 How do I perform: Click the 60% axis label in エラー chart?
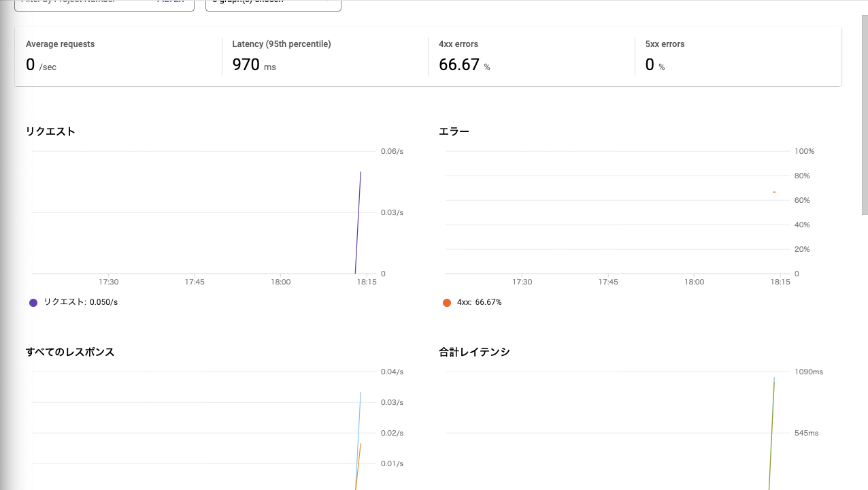tap(802, 200)
